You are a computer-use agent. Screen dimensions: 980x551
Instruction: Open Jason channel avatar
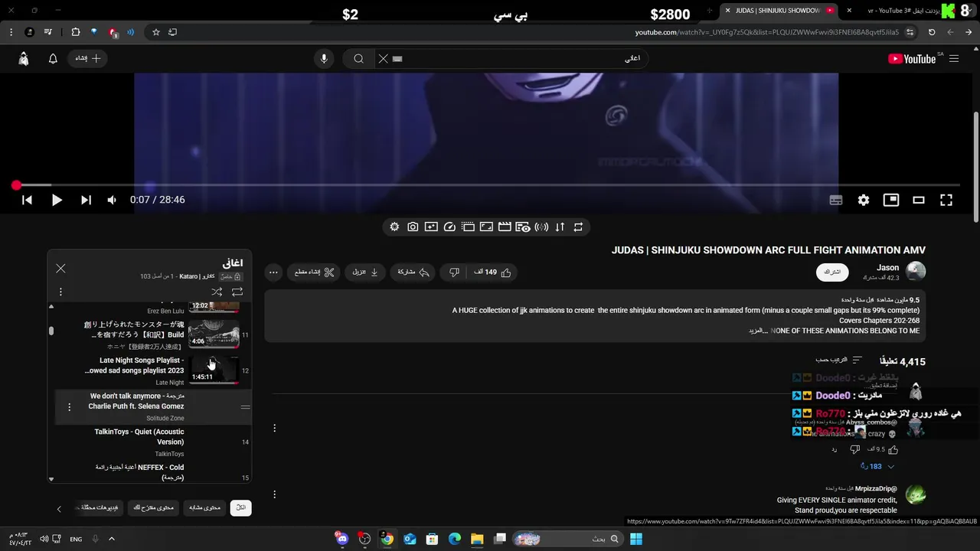click(x=916, y=272)
